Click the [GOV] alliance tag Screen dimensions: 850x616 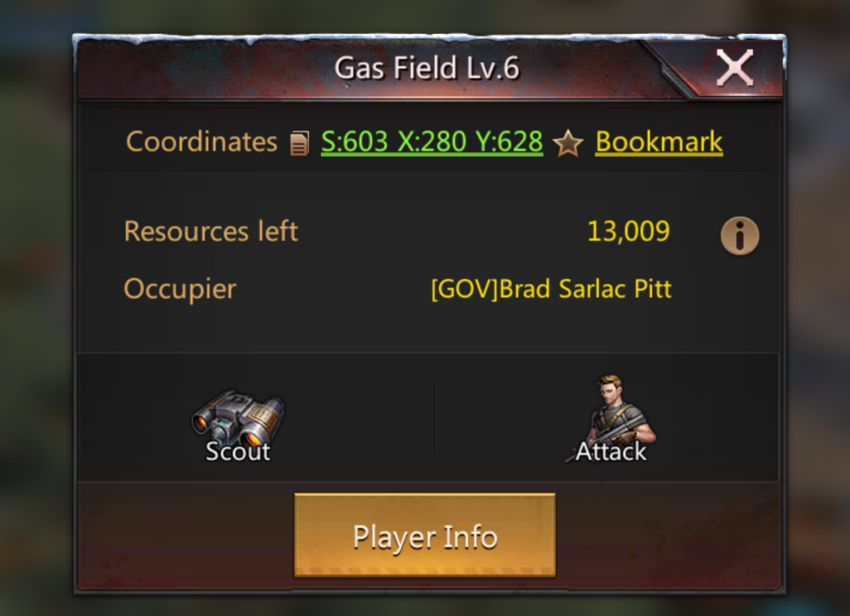465,289
